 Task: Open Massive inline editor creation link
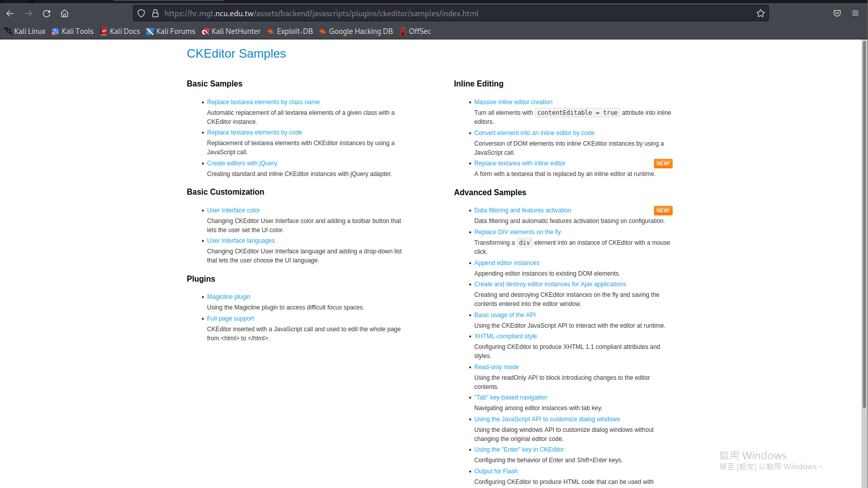click(513, 102)
